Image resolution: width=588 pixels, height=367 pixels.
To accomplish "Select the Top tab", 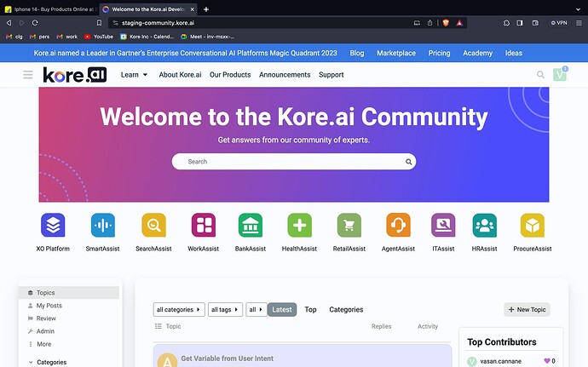I will [310, 310].
